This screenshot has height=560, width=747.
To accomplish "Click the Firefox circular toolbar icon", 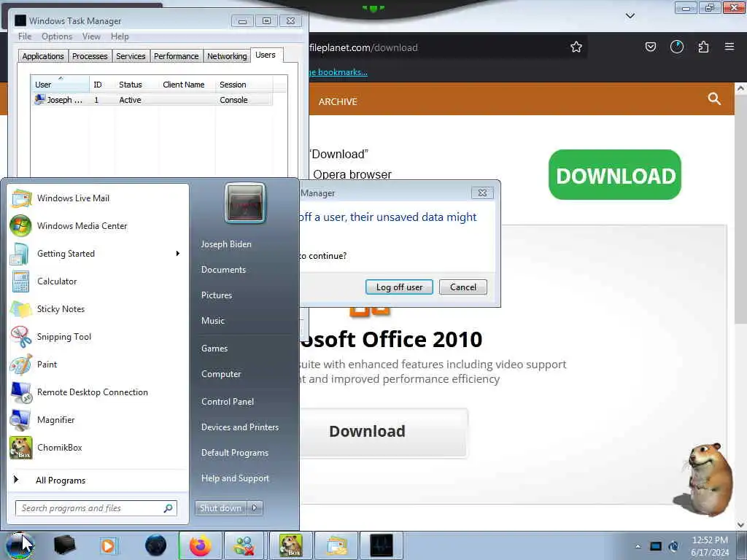I will (677, 47).
